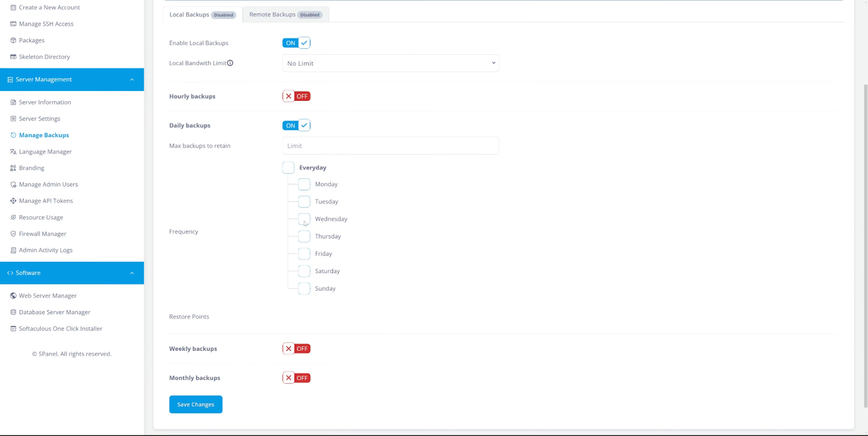Image resolution: width=868 pixels, height=436 pixels.
Task: Check the Wednesday checkbox
Action: pos(304,219)
